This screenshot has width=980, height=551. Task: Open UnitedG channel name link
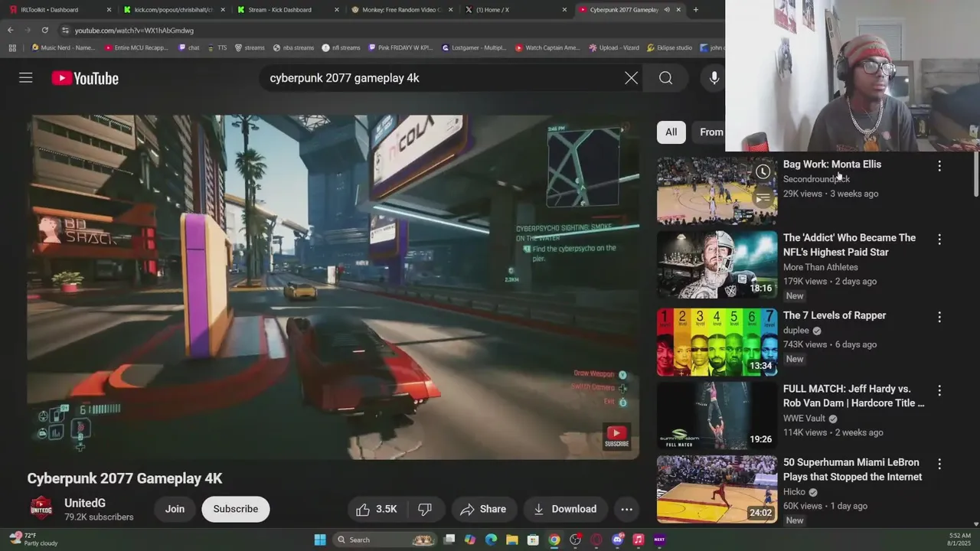pyautogui.click(x=85, y=503)
